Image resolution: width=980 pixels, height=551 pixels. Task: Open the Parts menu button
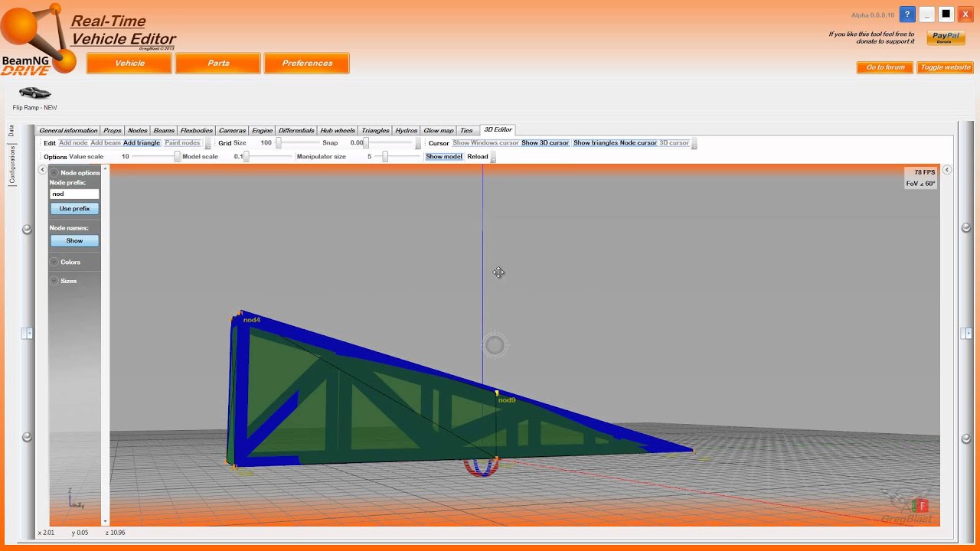coord(218,64)
